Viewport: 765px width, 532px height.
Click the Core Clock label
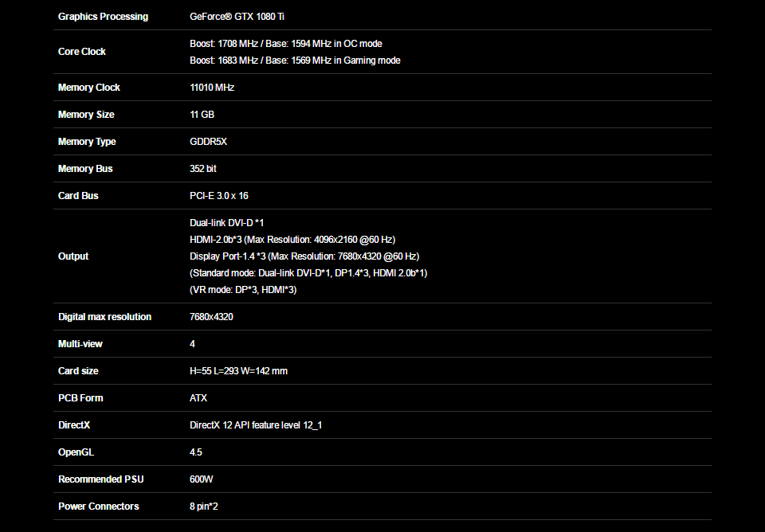[82, 52]
